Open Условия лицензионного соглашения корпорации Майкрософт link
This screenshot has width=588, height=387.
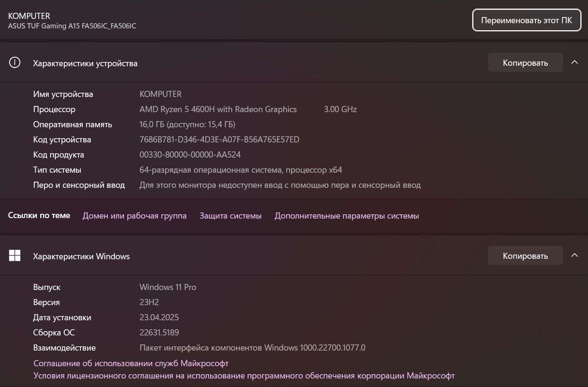click(244, 376)
